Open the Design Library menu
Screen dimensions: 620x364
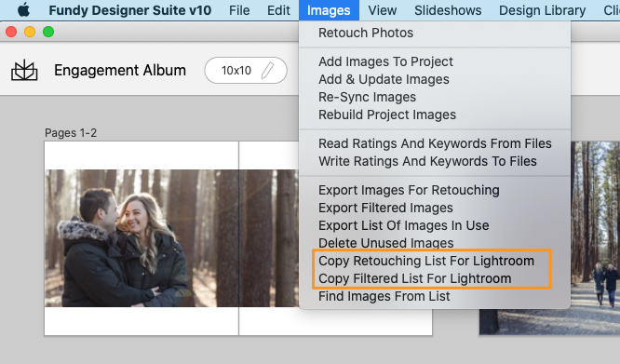click(x=542, y=10)
